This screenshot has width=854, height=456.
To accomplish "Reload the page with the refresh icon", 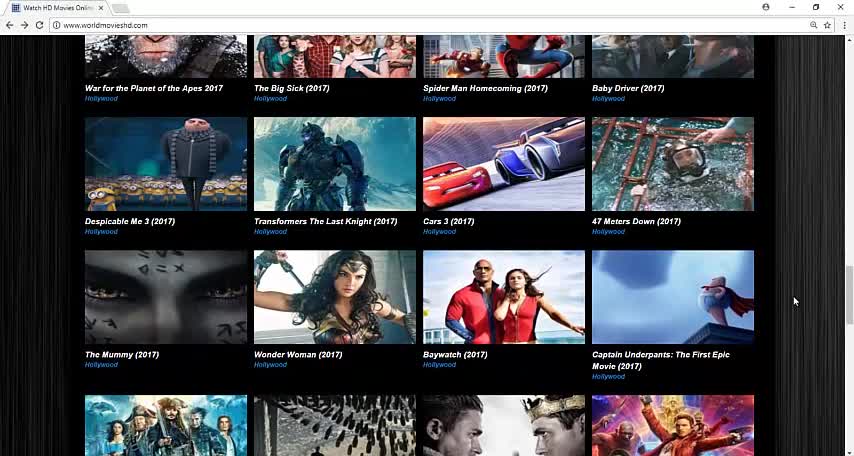I will 39,25.
